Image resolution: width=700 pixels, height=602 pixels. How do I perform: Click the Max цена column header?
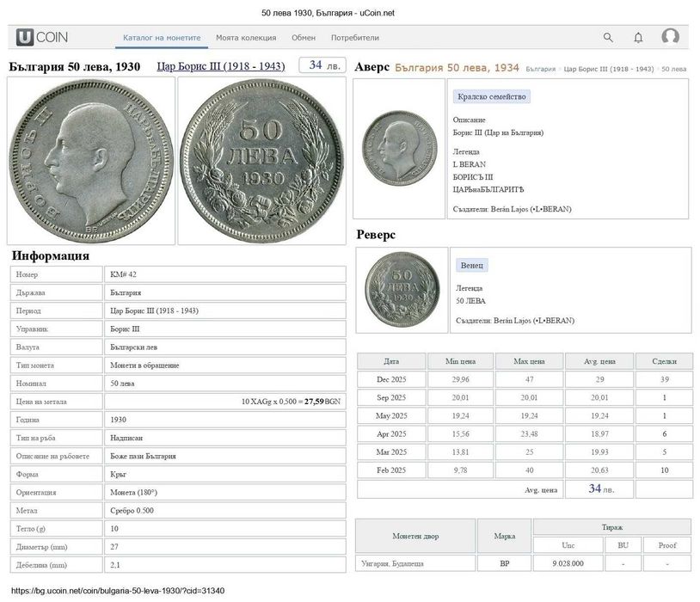point(529,361)
